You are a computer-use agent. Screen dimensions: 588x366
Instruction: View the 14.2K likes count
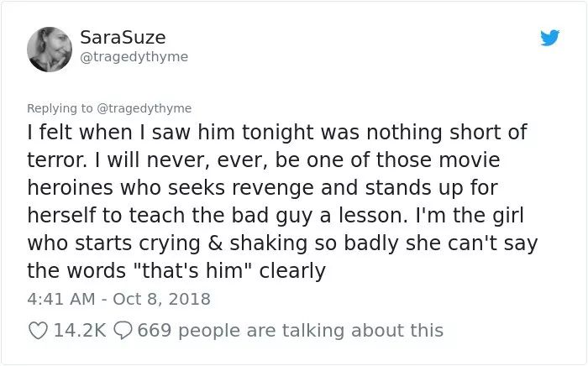(80, 331)
